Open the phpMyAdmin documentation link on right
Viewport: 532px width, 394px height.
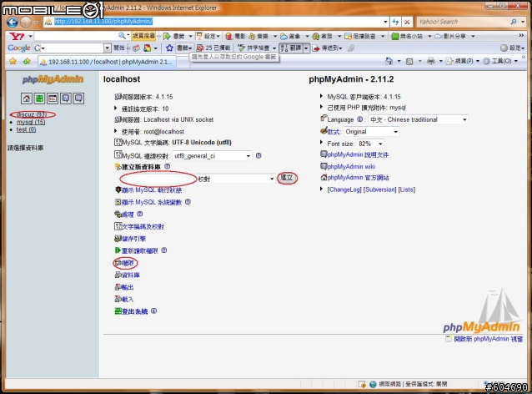pos(358,154)
